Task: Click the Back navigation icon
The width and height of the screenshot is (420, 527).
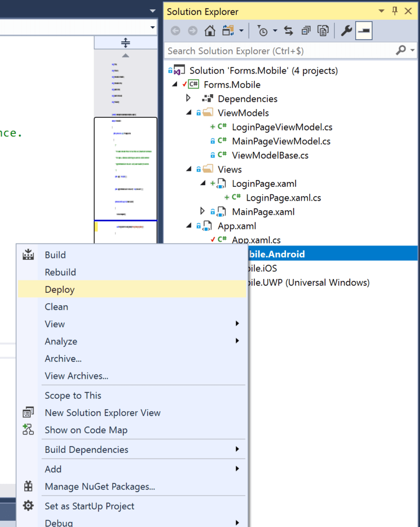Action: [x=175, y=30]
